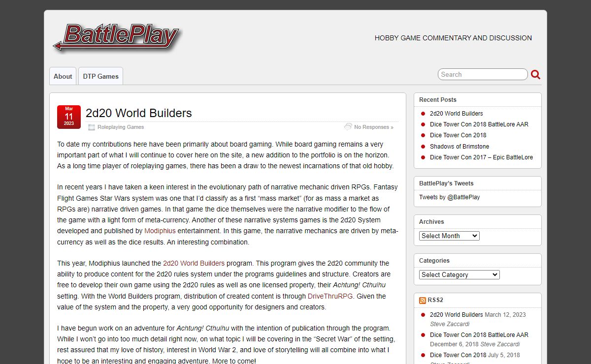This screenshot has height=364, width=591.
Task: Click the Categories widget heading
Action: [434, 260]
